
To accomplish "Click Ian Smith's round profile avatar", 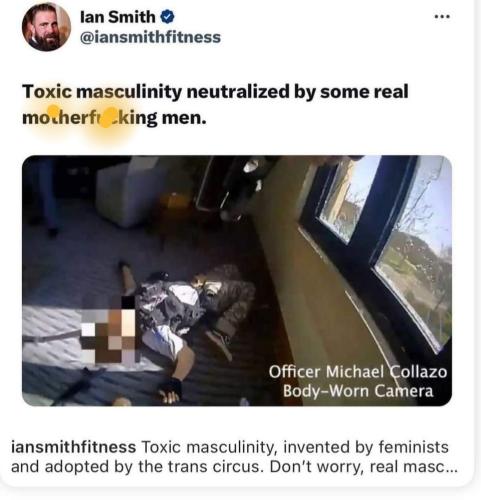I will point(46,27).
